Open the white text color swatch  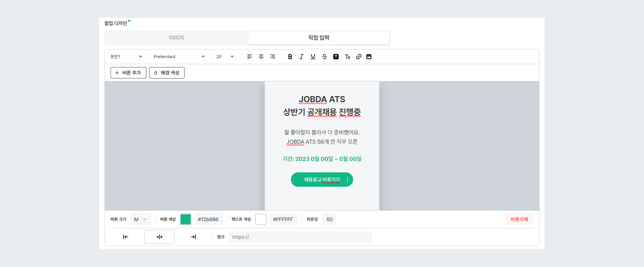tap(261, 219)
